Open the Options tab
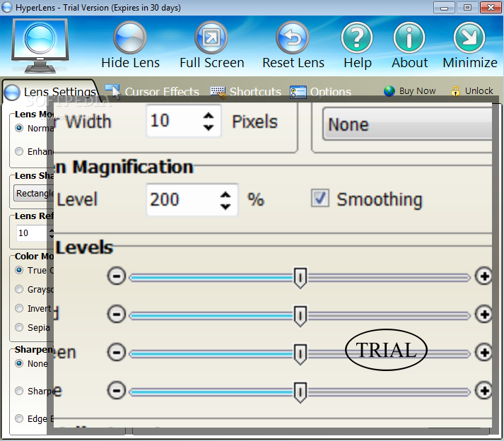 320,92
